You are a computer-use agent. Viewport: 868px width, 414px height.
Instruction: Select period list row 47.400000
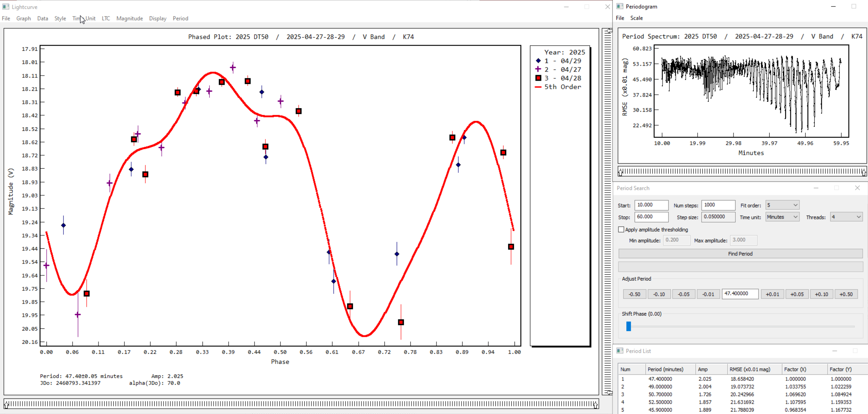pos(743,379)
